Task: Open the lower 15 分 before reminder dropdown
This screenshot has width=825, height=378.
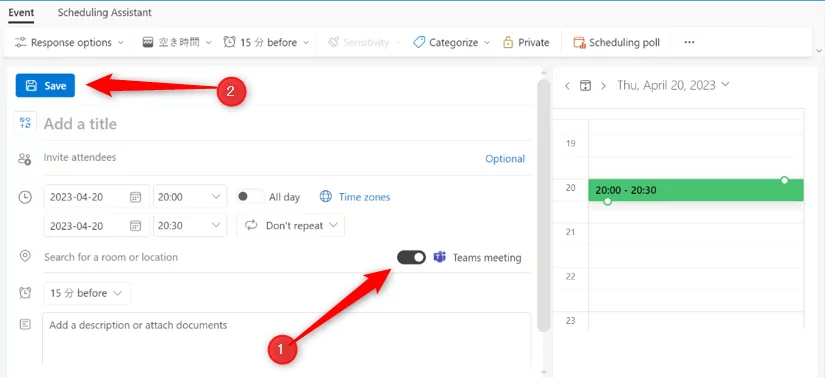Action: 87,293
